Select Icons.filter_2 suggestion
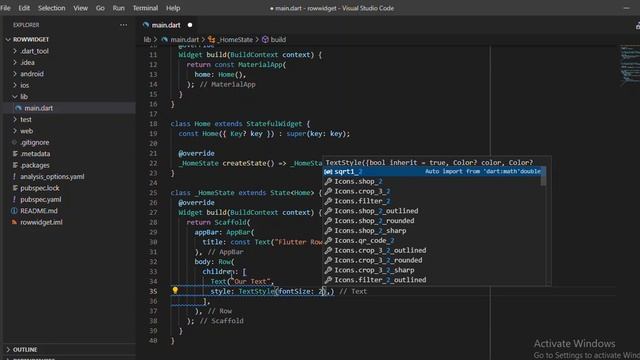This screenshot has height=360, width=640. click(433, 201)
